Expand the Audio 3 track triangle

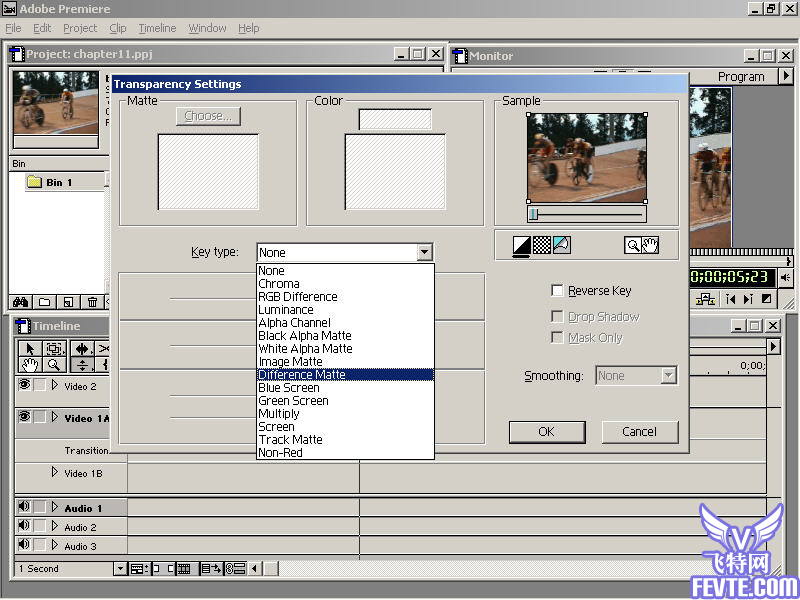point(55,545)
